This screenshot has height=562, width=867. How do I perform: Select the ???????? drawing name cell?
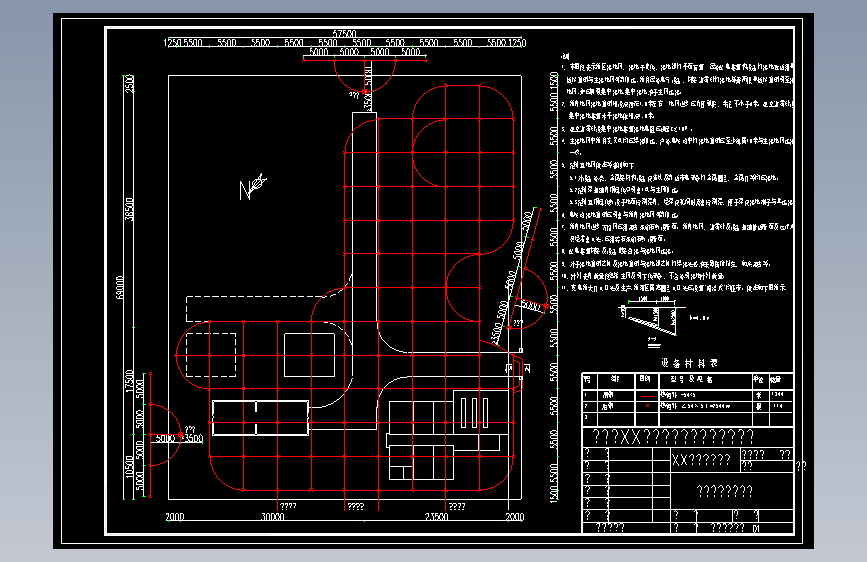click(x=724, y=491)
